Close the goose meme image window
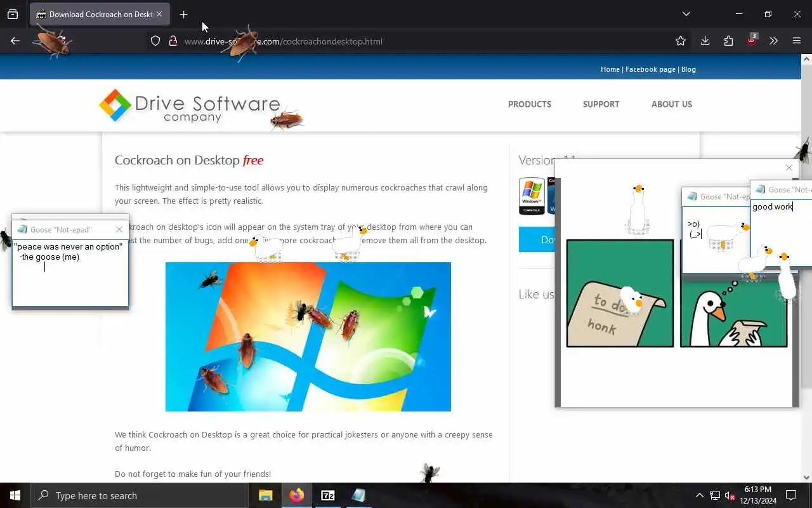The image size is (812, 508). coord(789,168)
